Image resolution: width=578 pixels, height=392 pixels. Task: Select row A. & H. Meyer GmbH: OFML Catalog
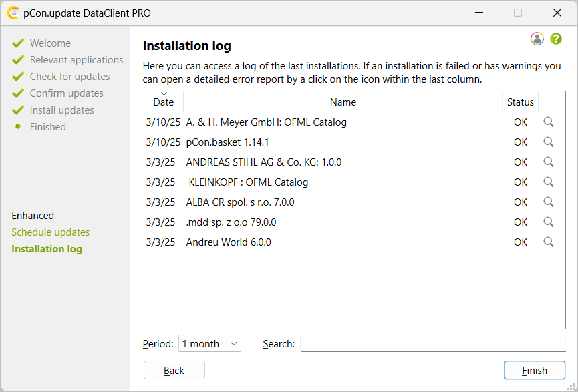(354, 122)
